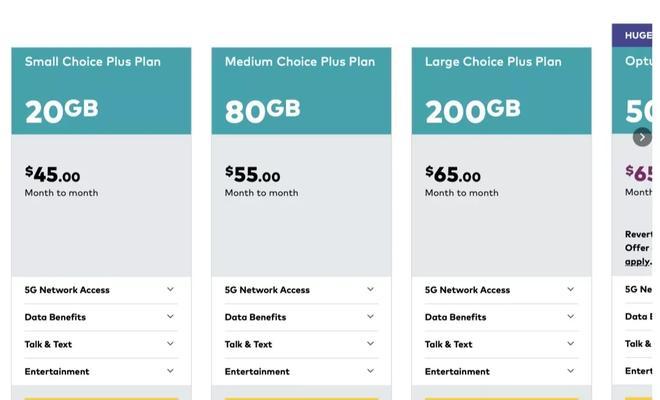Expand Entertainment in Small Choice plan
Viewport: 660px width, 400px height.
[x=101, y=371]
